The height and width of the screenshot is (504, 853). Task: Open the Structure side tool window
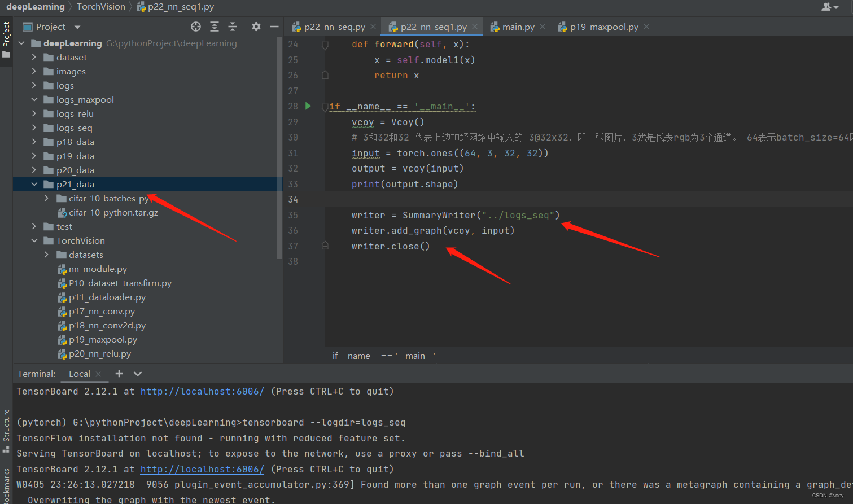pos(6,431)
